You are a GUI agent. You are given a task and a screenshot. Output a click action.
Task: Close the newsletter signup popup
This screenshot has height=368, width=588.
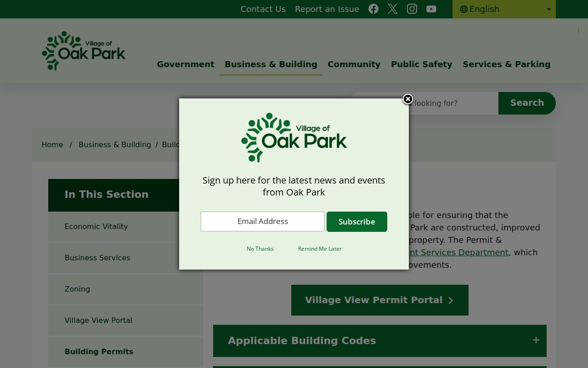pyautogui.click(x=407, y=99)
